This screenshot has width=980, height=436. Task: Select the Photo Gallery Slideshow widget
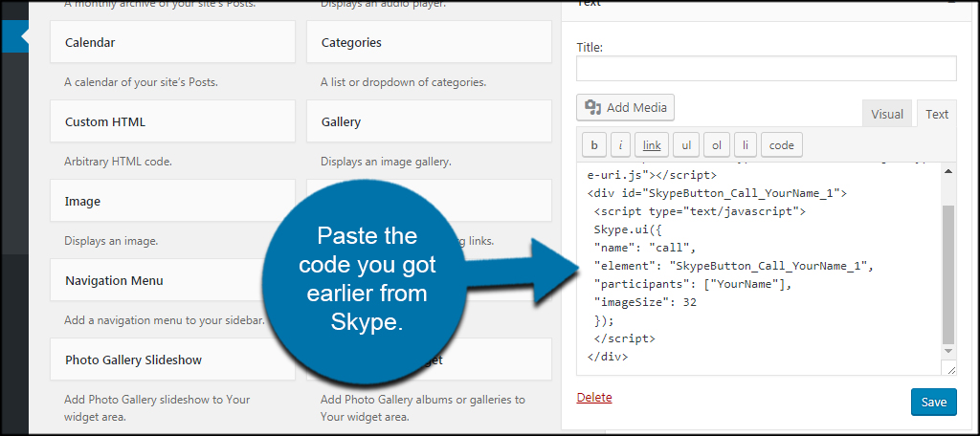(172, 360)
